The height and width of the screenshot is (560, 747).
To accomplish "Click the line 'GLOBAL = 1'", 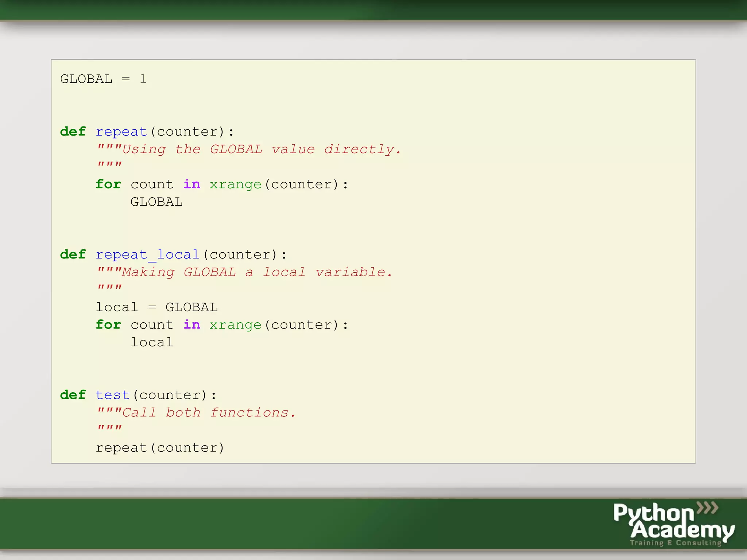I will [x=103, y=79].
